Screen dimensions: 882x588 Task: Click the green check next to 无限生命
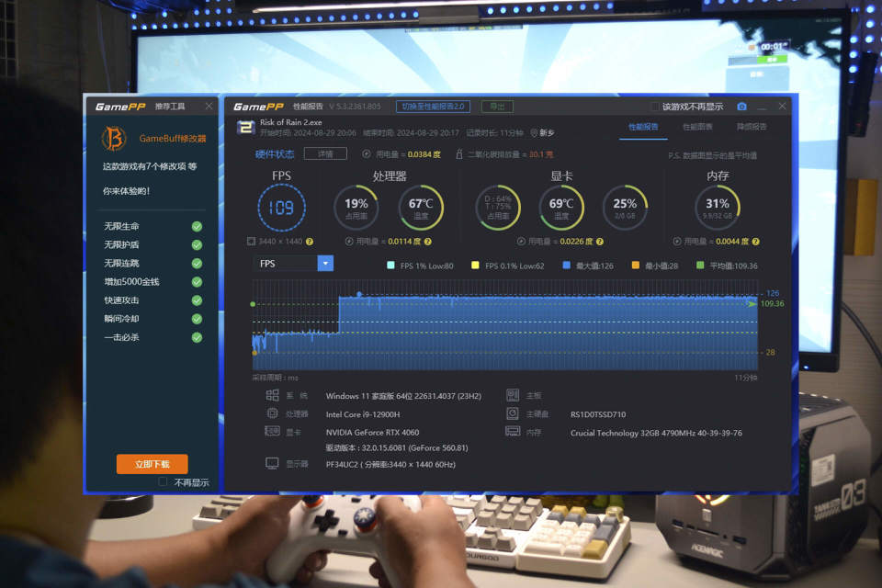click(x=197, y=227)
